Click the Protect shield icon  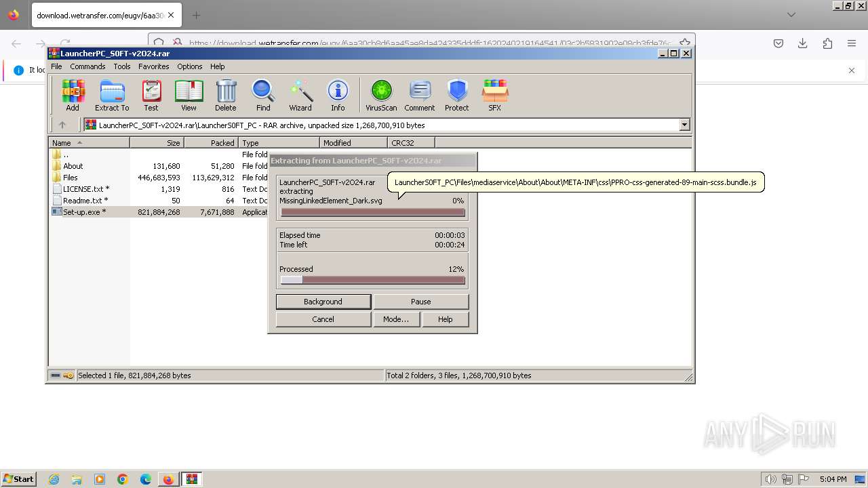tap(457, 96)
